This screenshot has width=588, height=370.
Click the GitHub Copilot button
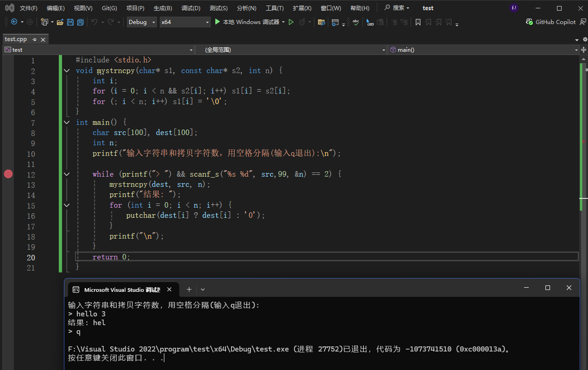click(551, 22)
